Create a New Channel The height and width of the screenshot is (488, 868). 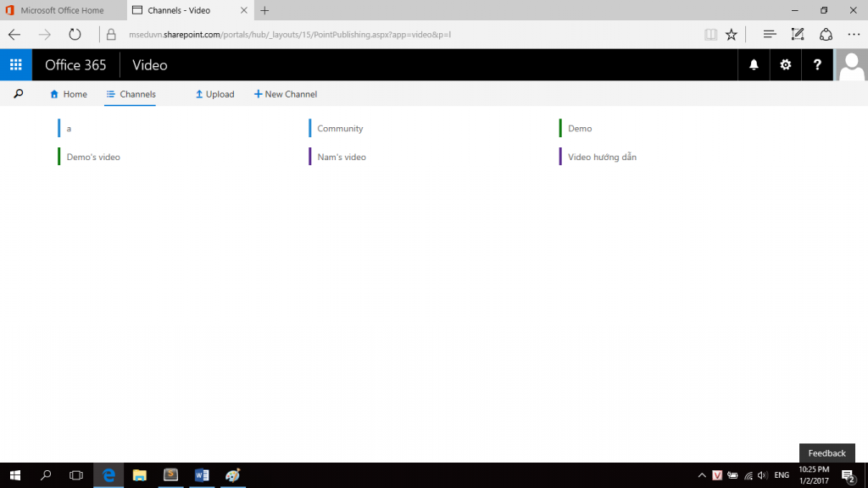tap(286, 94)
